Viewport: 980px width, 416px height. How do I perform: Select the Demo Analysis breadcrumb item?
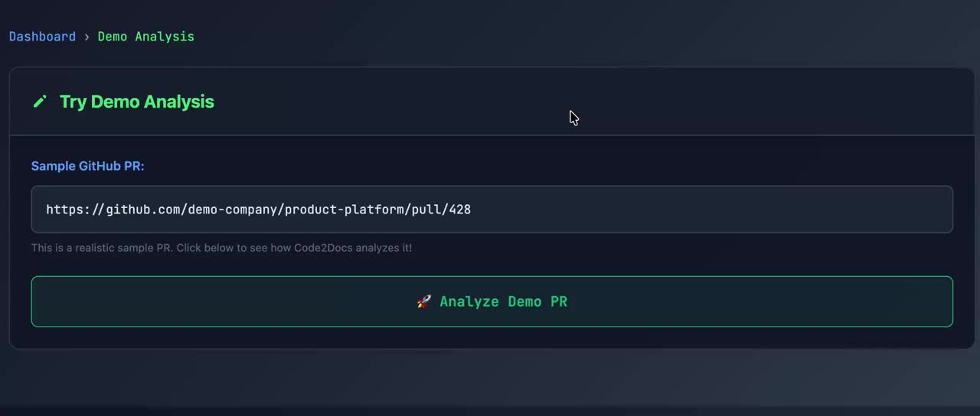[x=145, y=37]
